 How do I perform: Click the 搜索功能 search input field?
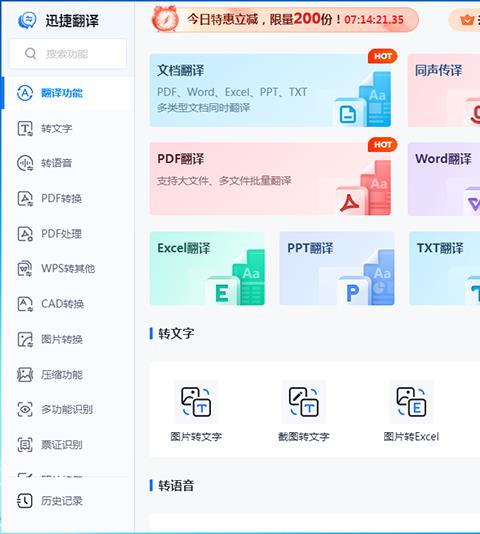68,53
